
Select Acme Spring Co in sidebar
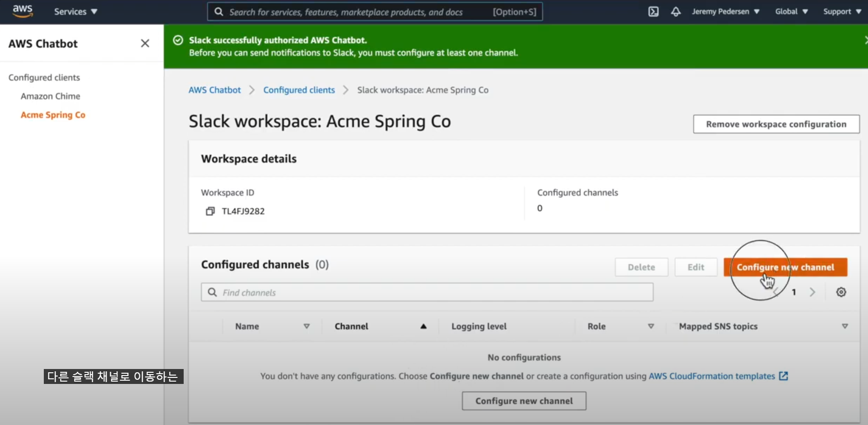tap(53, 115)
